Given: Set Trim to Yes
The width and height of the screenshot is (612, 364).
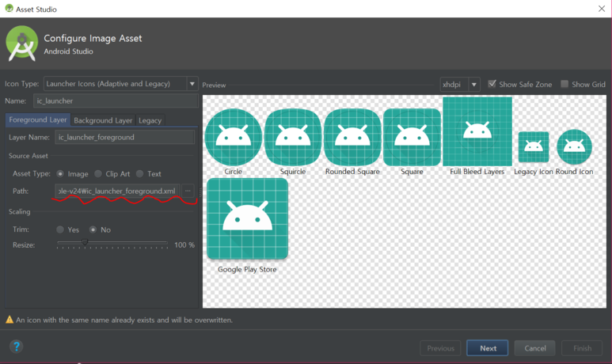Looking at the screenshot, I should (60, 229).
